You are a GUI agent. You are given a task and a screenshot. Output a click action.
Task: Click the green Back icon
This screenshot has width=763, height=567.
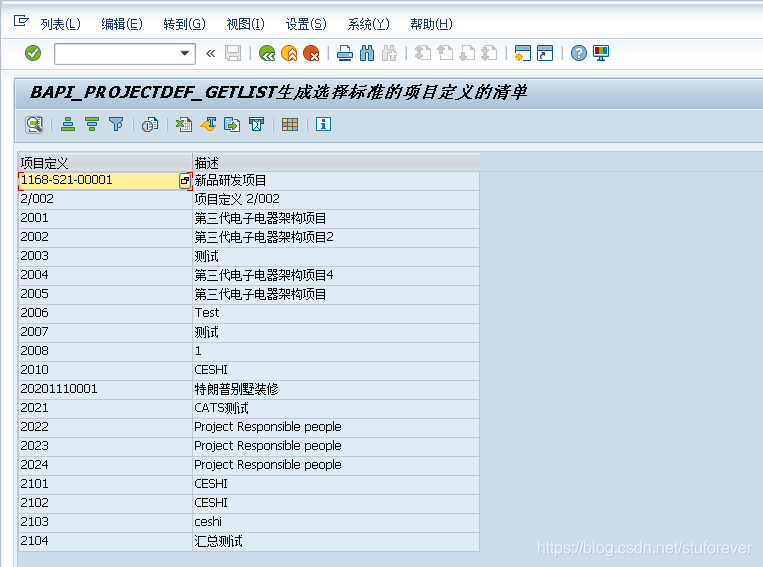coord(267,53)
